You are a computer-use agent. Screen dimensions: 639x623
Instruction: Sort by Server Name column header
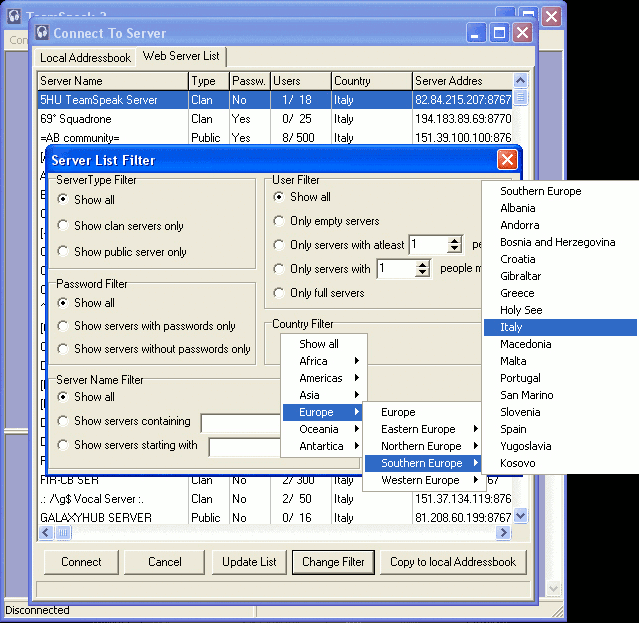tap(113, 81)
